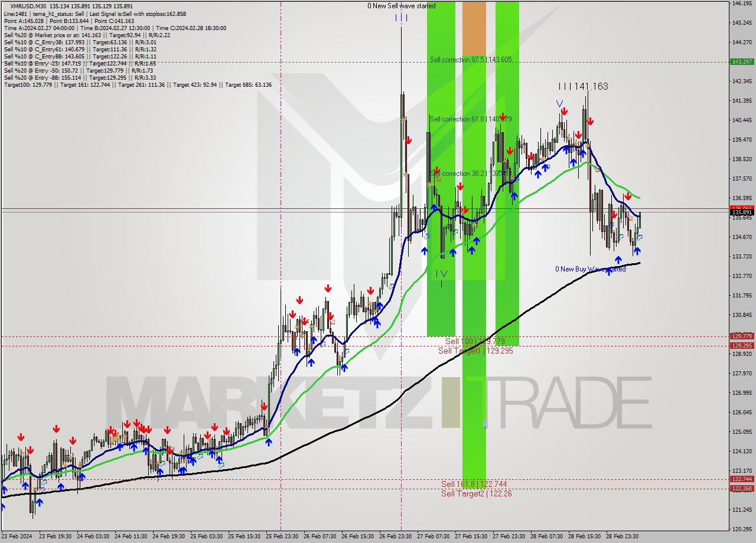Viewport: 756px width, 543px height.
Task: Select the 'I V' wave marker below candles
Action: [x=441, y=274]
